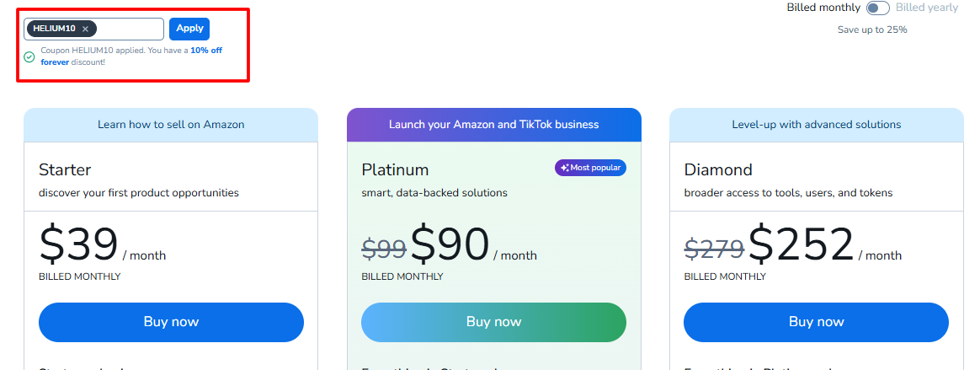Select the Billed yearly label
Image resolution: width=980 pixels, height=370 pixels.
pos(927,8)
